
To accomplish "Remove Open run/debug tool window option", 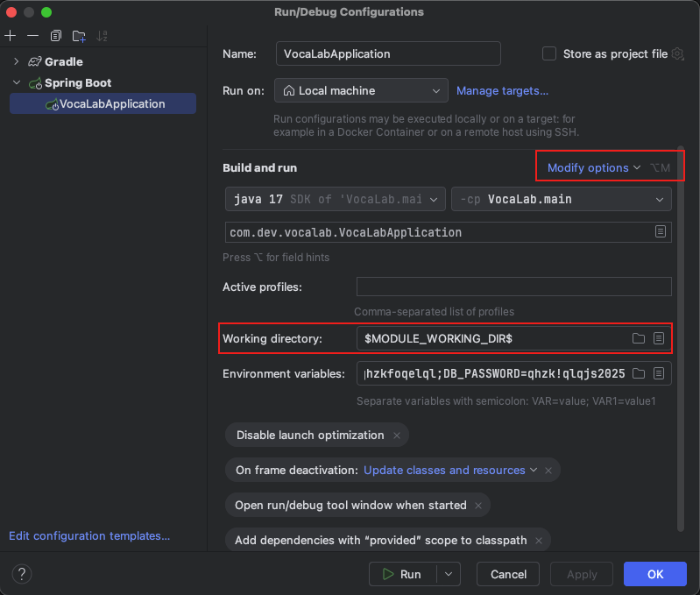I will (478, 506).
